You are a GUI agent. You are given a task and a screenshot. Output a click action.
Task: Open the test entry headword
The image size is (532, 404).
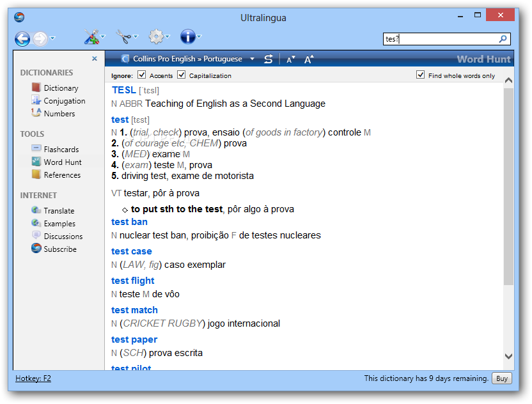pos(120,120)
